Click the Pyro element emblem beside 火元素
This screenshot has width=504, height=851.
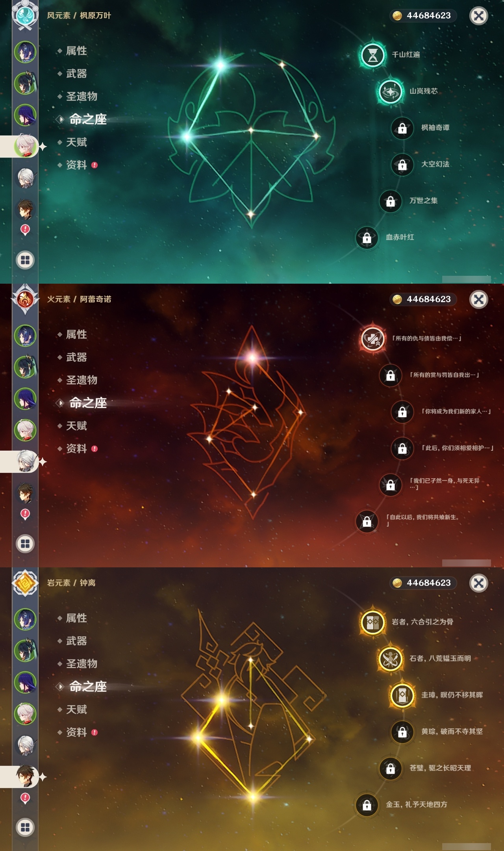pyautogui.click(x=25, y=299)
